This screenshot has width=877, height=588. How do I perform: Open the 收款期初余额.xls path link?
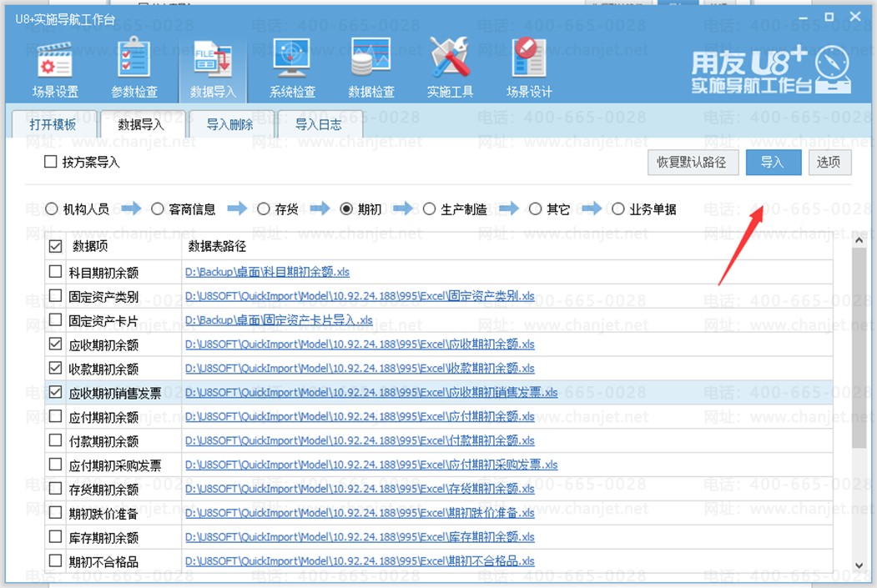click(x=360, y=369)
